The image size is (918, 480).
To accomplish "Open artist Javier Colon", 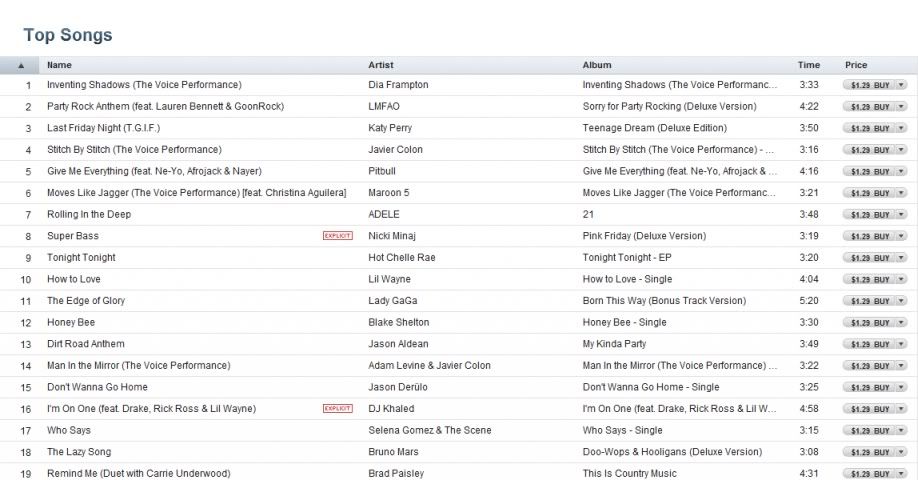I will click(395, 150).
